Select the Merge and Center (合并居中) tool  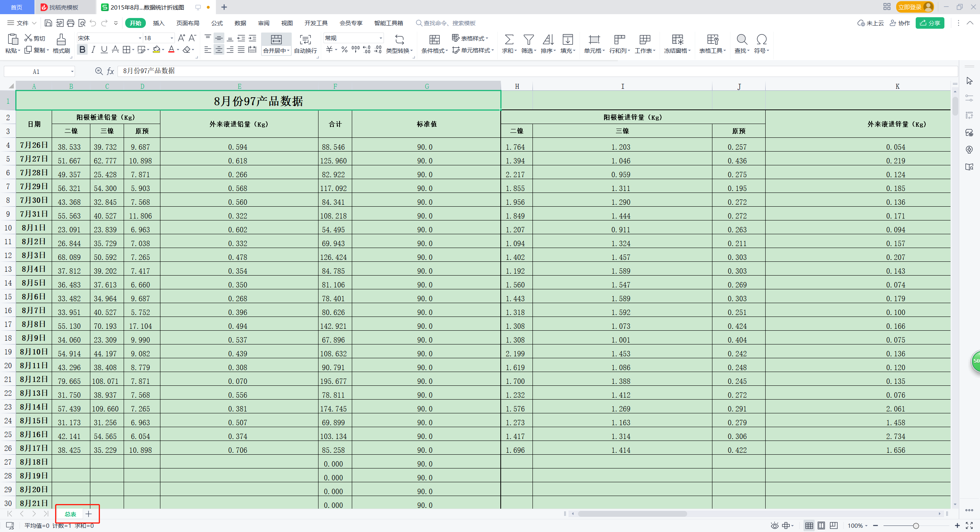(276, 43)
